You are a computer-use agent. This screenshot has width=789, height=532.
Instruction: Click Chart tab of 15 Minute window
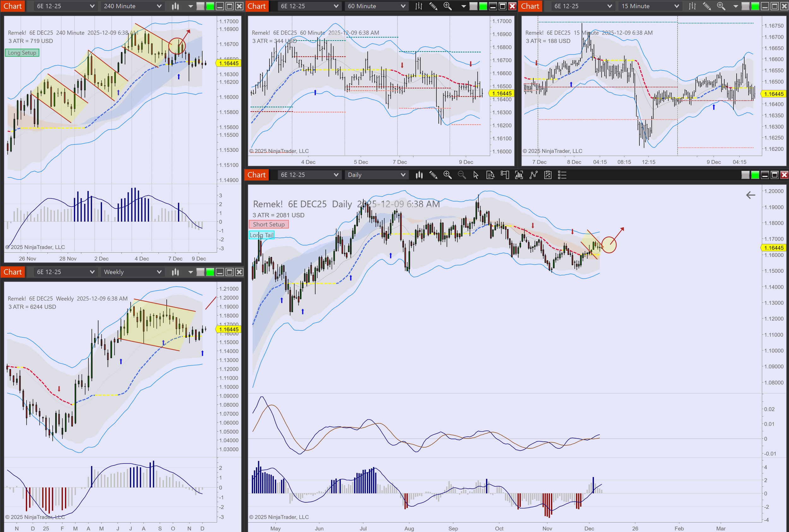(x=530, y=6)
